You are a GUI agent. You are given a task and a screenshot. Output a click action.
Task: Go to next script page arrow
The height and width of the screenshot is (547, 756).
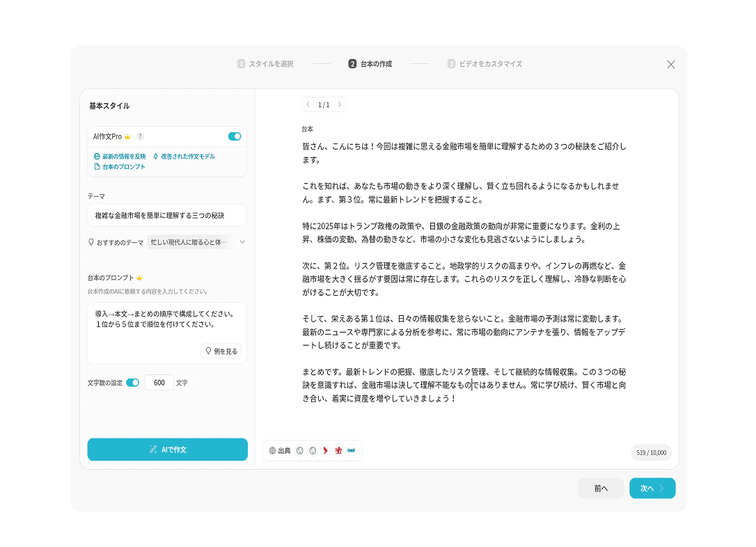coord(340,104)
